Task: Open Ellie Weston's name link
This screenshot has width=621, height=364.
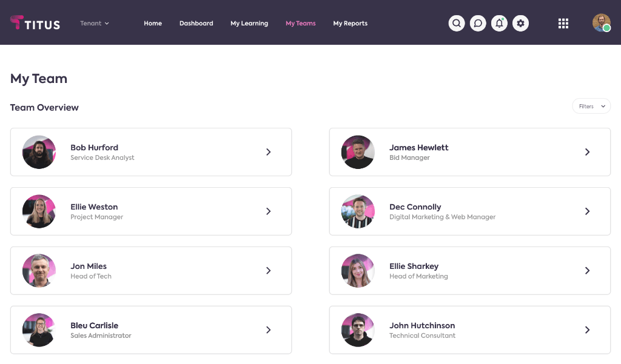Action: [94, 207]
